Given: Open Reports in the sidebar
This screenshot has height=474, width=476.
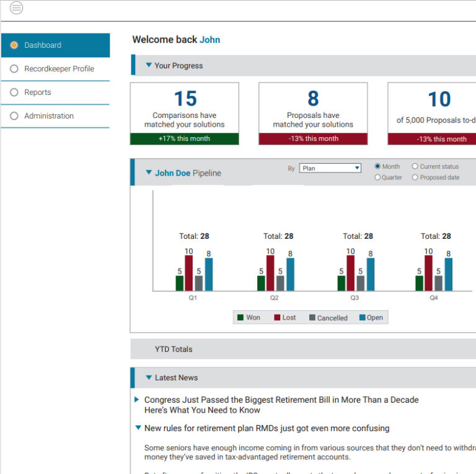Looking at the screenshot, I should point(38,92).
